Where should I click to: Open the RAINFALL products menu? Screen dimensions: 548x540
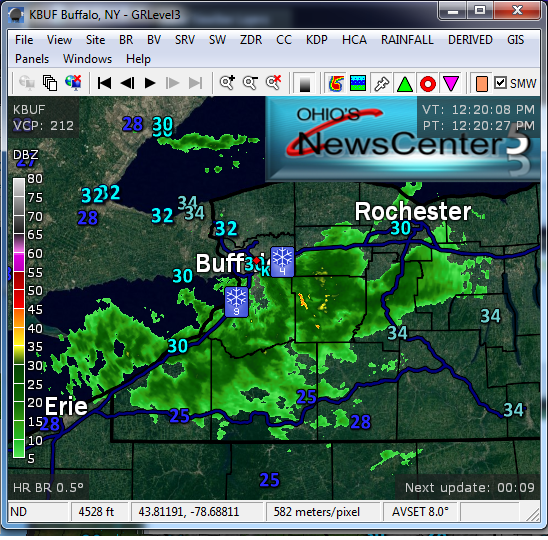[x=407, y=40]
